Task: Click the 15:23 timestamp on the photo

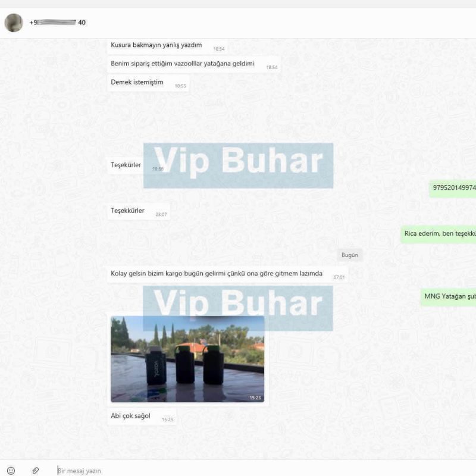Action: pos(255,397)
